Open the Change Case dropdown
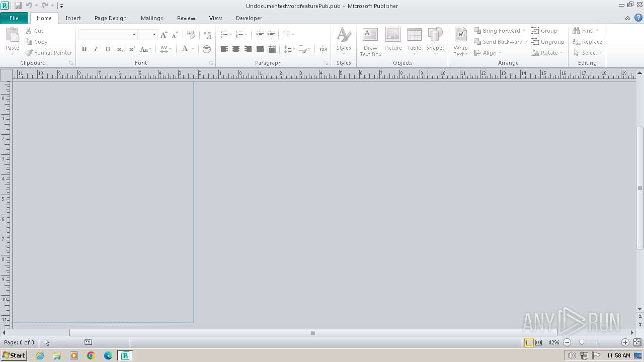The height and width of the screenshot is (362, 644). [x=145, y=49]
